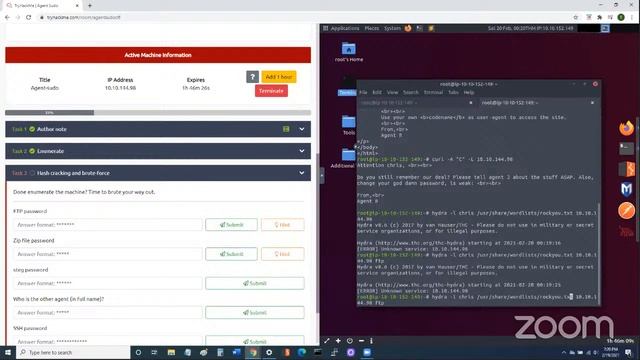The height and width of the screenshot is (360, 640).
Task: Open File Explorer from the taskbar
Action: coord(171,352)
